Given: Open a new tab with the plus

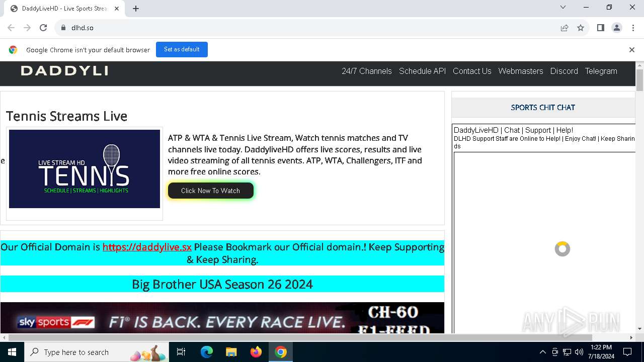Looking at the screenshot, I should [x=136, y=9].
